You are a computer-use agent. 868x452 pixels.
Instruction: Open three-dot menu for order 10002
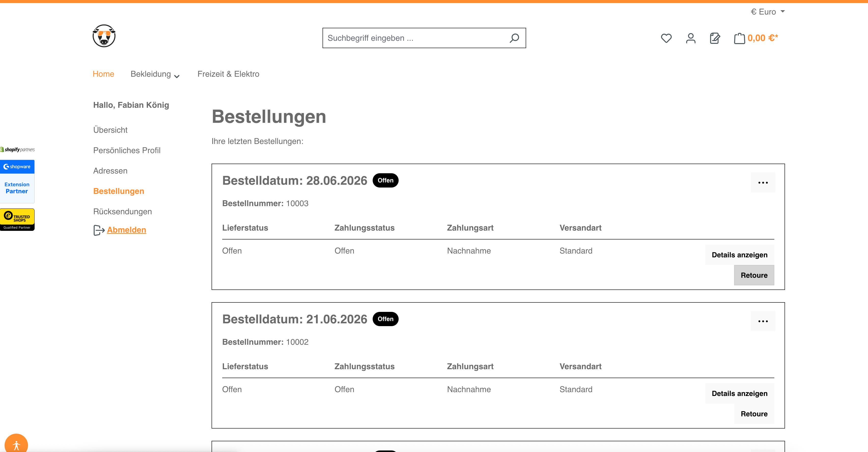pyautogui.click(x=763, y=321)
